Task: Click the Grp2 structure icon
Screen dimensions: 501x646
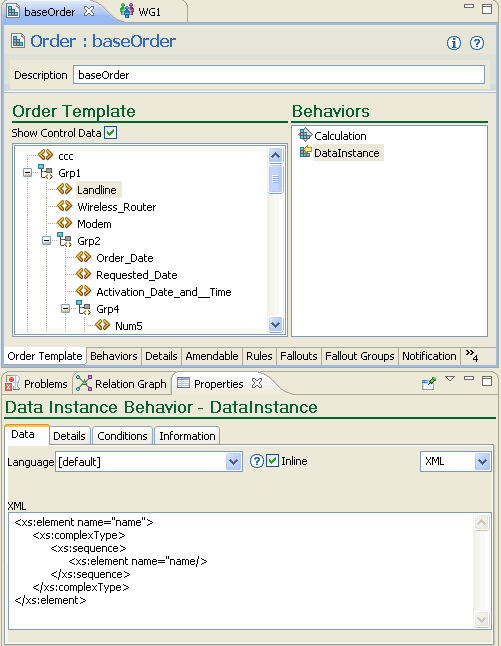Action: click(64, 240)
